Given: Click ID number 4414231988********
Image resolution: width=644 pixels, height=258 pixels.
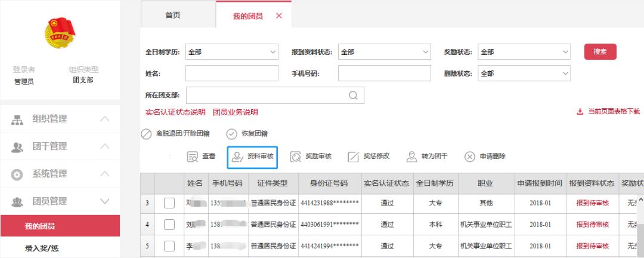Looking at the screenshot, I should click(x=330, y=203).
